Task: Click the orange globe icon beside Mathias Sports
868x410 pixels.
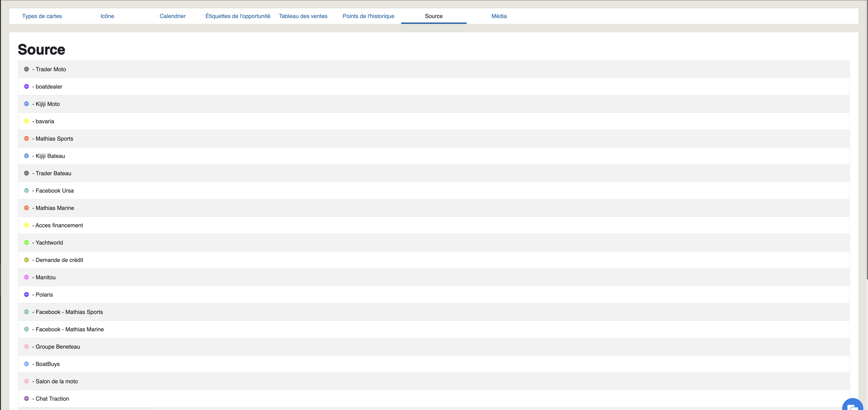Action: (26, 138)
